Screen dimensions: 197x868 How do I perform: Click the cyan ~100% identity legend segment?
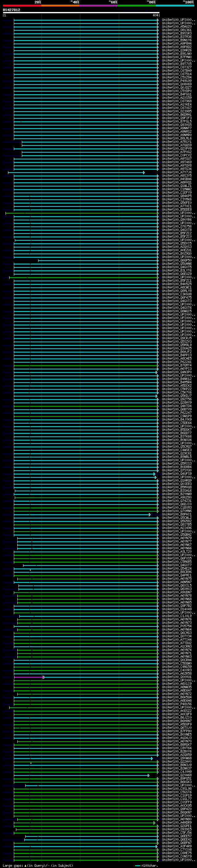175,6
